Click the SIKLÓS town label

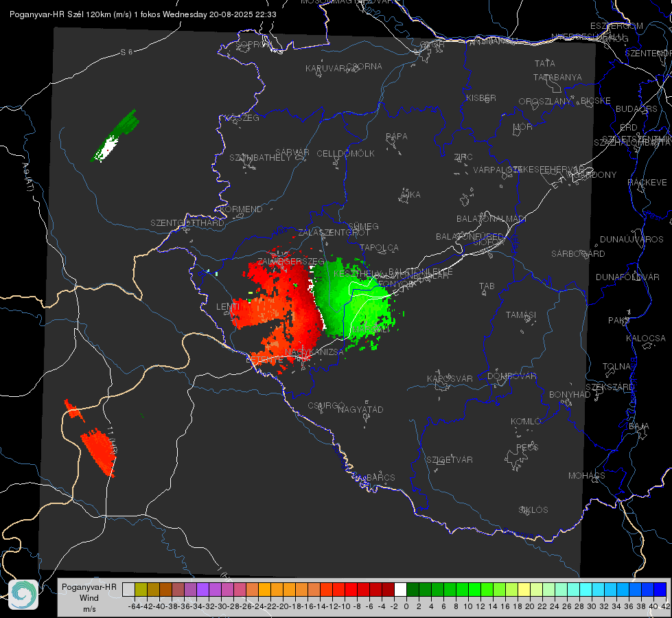coord(533,510)
